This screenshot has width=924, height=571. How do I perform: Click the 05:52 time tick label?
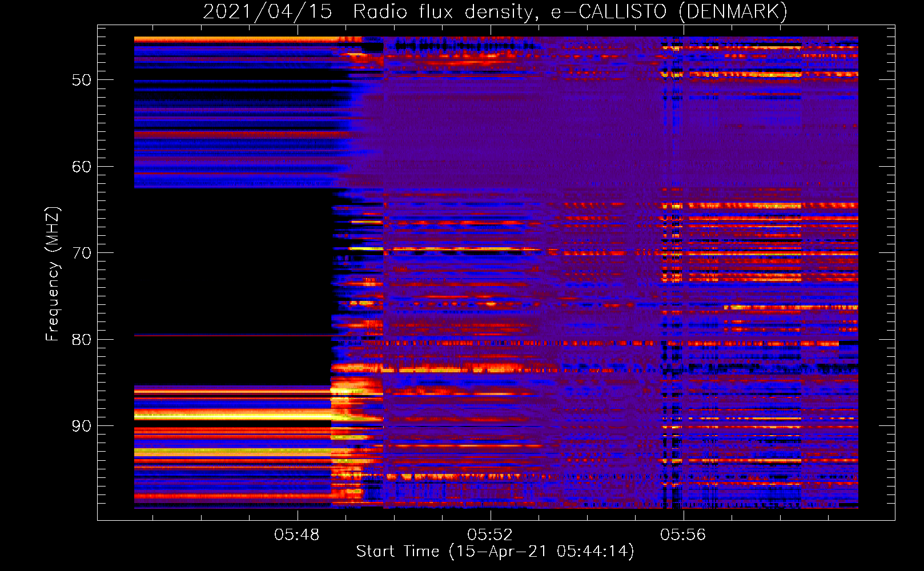point(490,535)
